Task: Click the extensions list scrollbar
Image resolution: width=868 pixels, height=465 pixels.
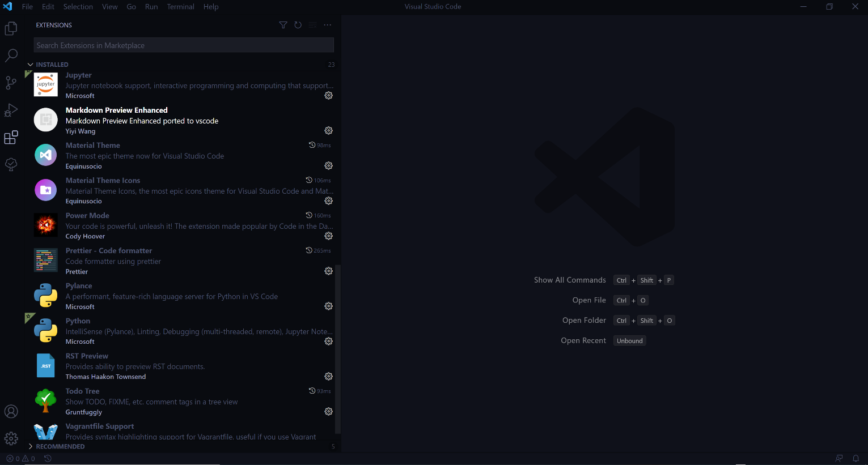Action: tap(338, 349)
